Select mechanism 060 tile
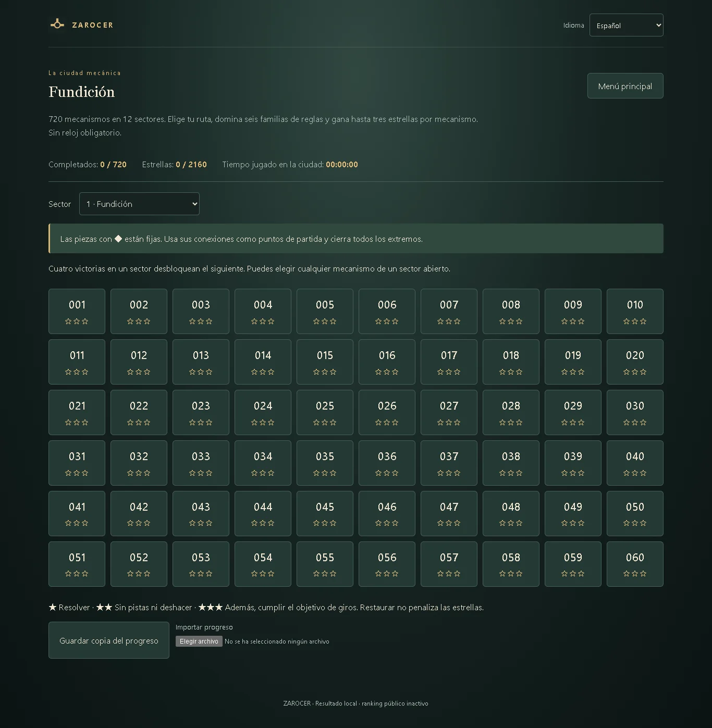Viewport: 712px width, 728px height. click(x=635, y=564)
